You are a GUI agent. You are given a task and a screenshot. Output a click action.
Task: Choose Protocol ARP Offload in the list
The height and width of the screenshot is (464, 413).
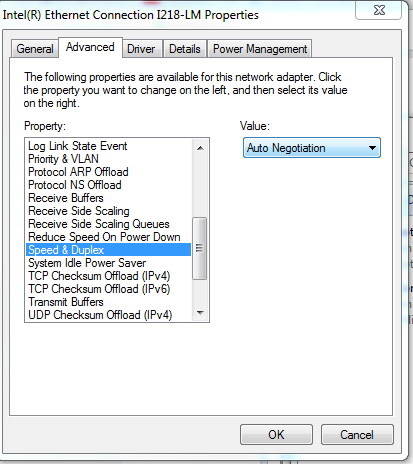[x=78, y=172]
